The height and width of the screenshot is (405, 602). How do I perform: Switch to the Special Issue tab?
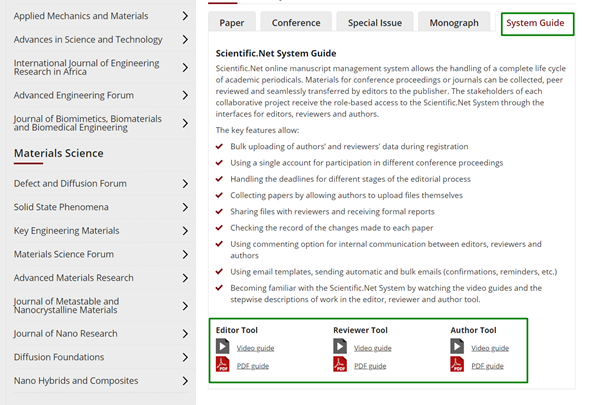pyautogui.click(x=375, y=22)
